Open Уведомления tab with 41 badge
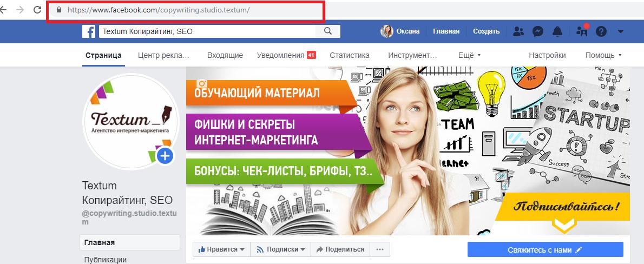 click(286, 55)
